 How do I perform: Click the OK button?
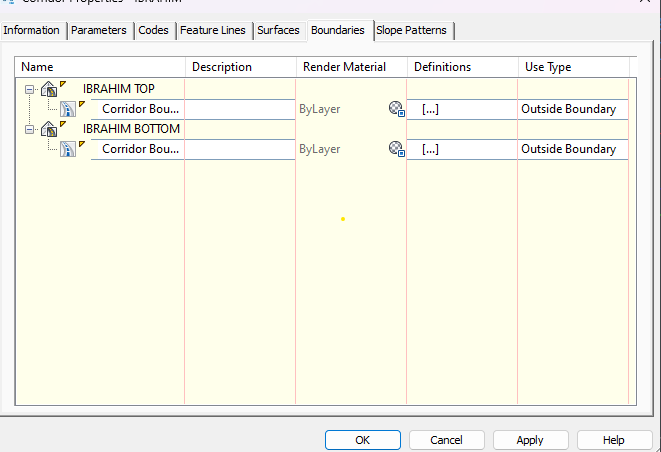(x=363, y=440)
